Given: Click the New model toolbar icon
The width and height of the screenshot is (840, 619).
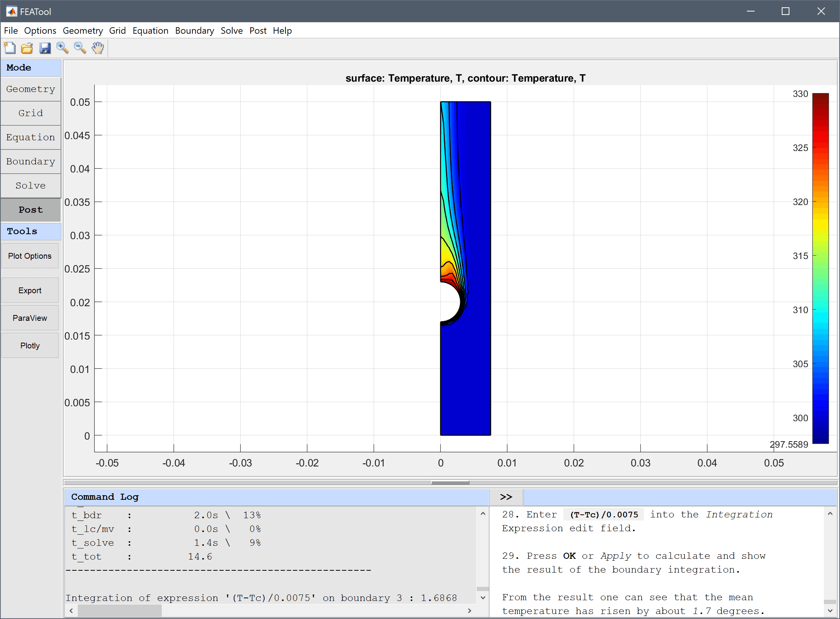Looking at the screenshot, I should click(x=10, y=48).
